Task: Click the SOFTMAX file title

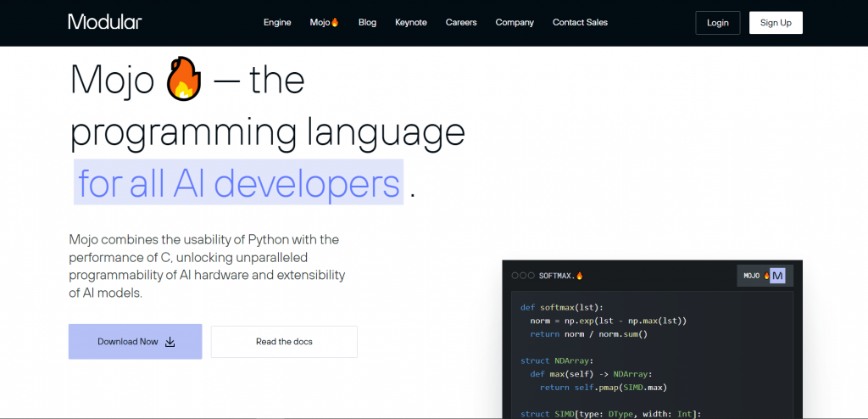Action: 561,276
